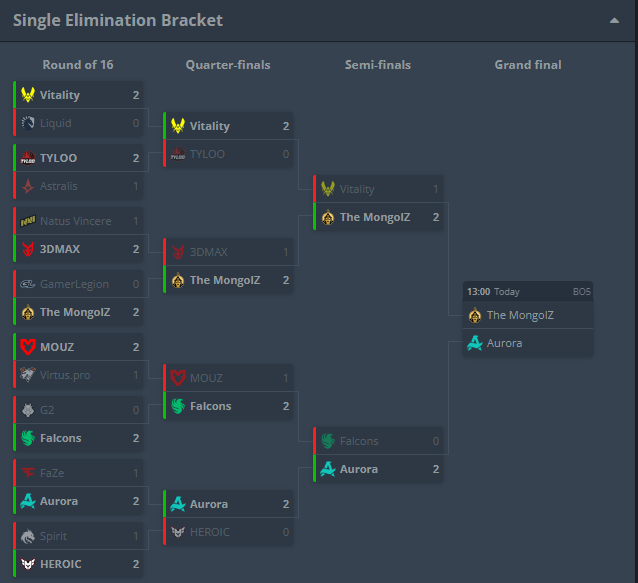
Task: Click G2 team logo
Action: point(28,410)
